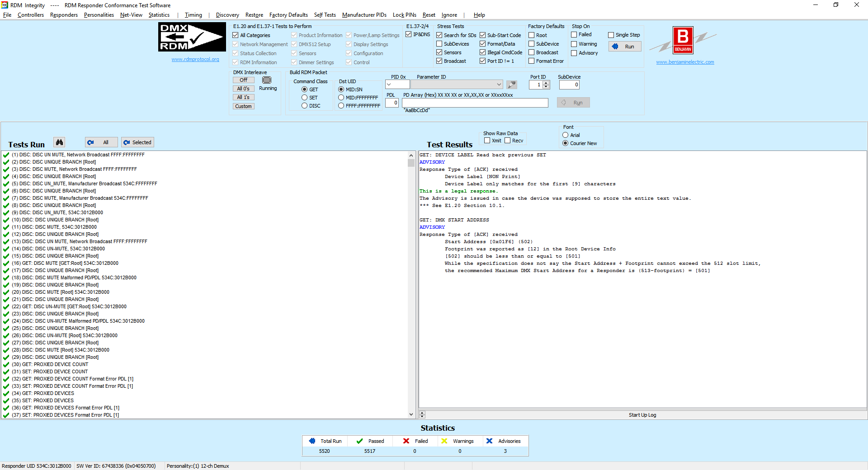Click the Total Run statistics icon
Screen dimensions: 868x470
312,441
